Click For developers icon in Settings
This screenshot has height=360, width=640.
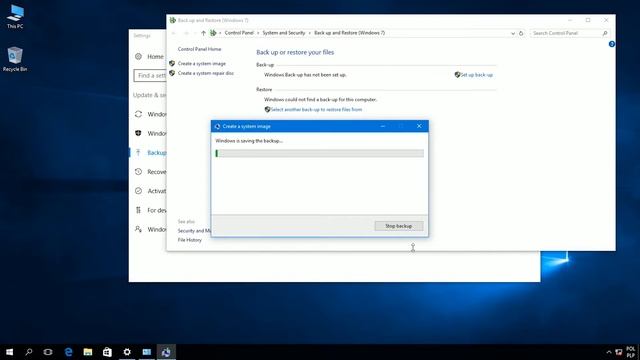[138, 210]
